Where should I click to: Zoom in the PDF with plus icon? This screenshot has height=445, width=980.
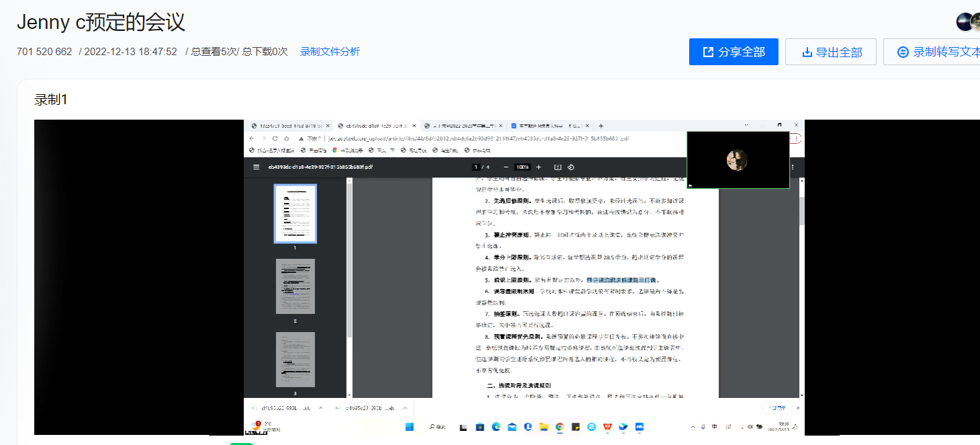click(x=539, y=167)
